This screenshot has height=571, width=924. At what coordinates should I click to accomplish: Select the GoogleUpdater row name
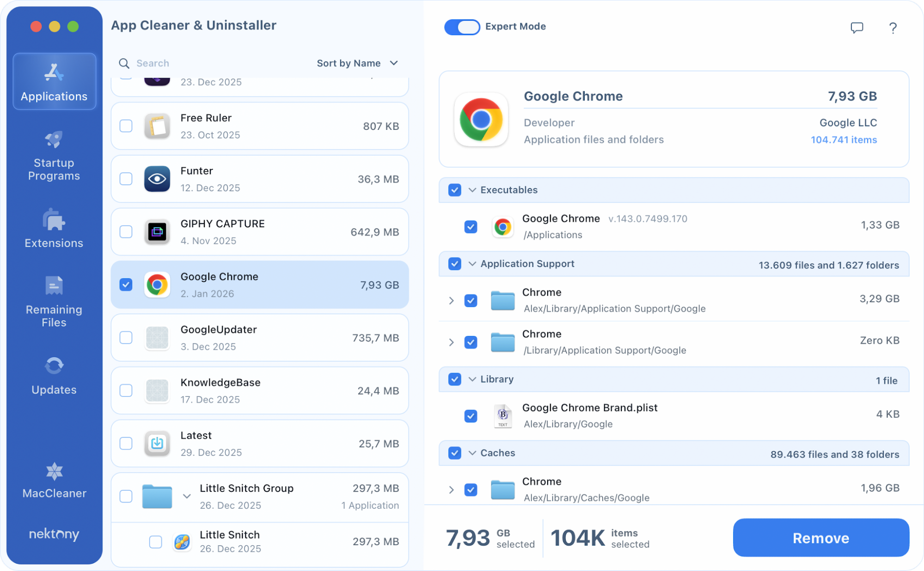pos(219,329)
